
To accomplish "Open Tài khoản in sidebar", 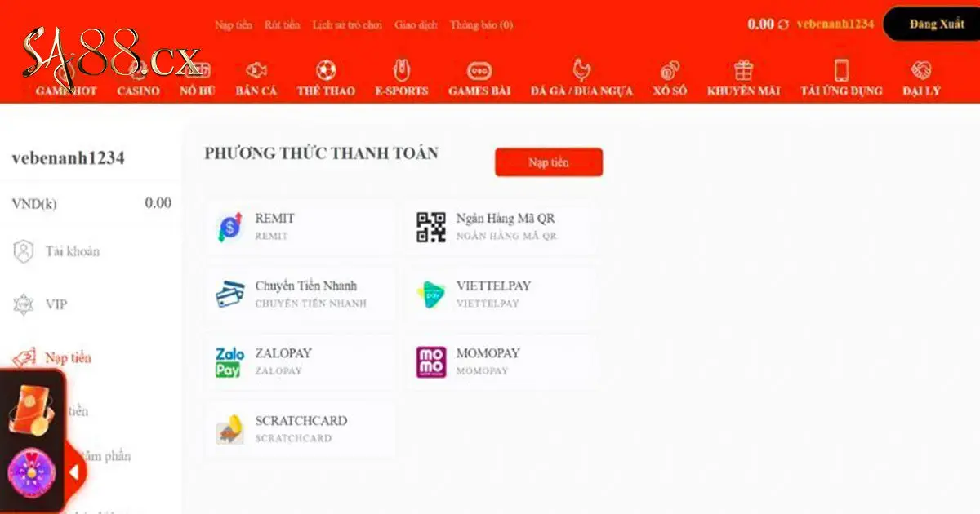I will (73, 251).
